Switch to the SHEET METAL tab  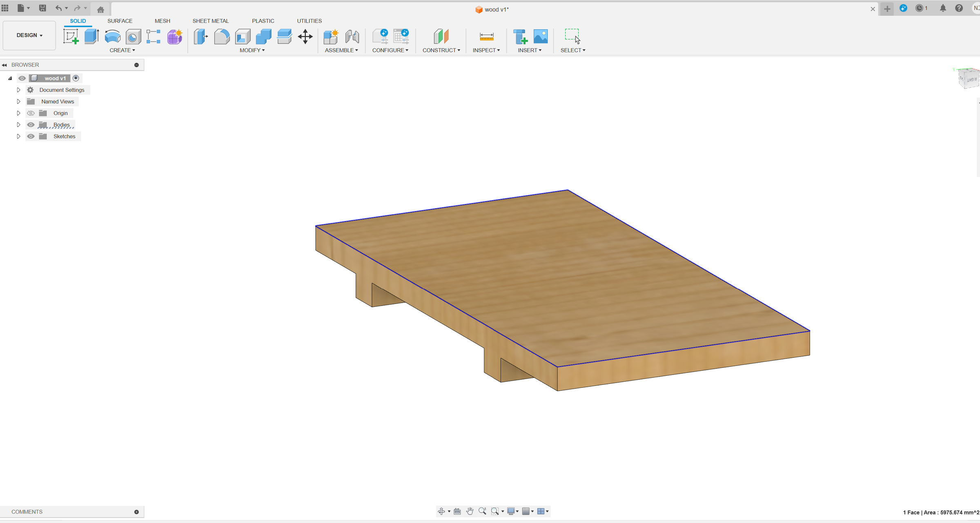(x=211, y=21)
